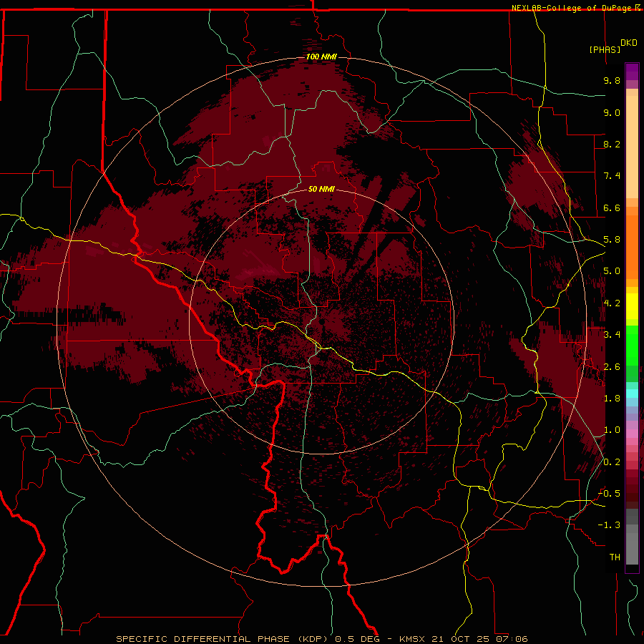Pick the cyan band of color bar
This screenshot has height=644, width=644.
pyautogui.click(x=632, y=394)
